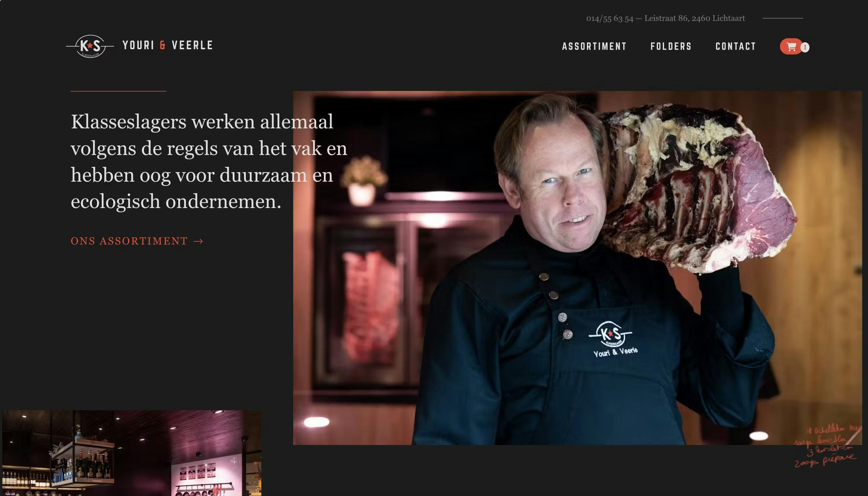The width and height of the screenshot is (868, 496).
Task: Click the Youri & Veerle wordmark
Action: (x=168, y=45)
